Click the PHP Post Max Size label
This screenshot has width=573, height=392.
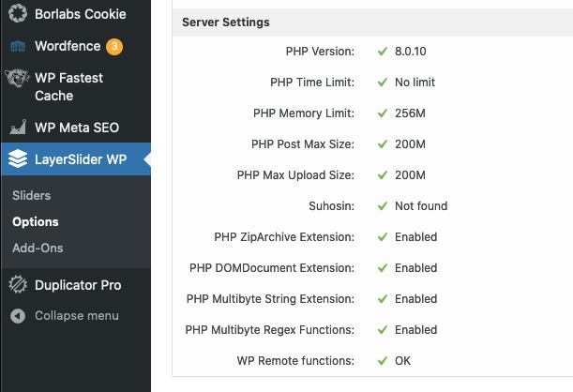(303, 144)
